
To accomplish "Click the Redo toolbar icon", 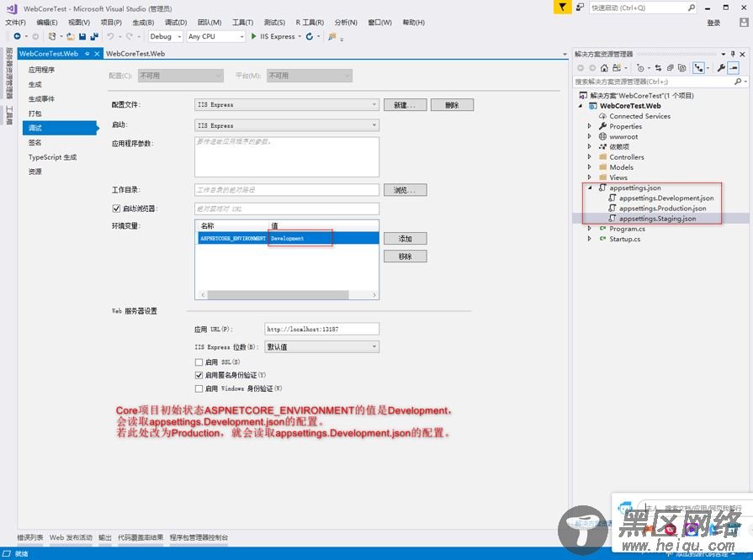I will pos(130,36).
